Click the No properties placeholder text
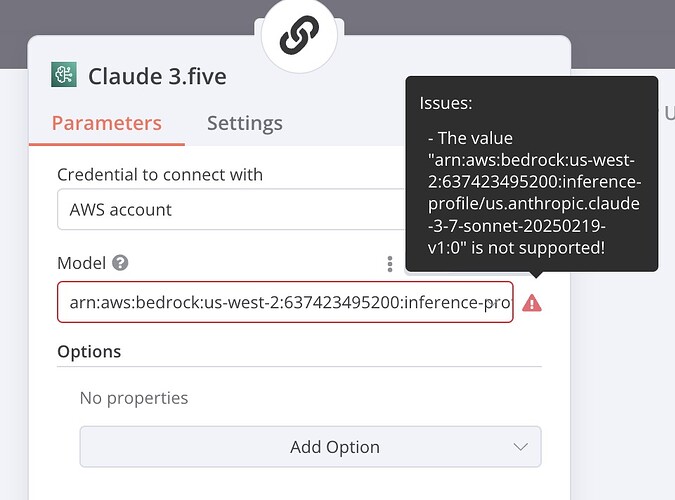This screenshot has width=675, height=500. (134, 398)
